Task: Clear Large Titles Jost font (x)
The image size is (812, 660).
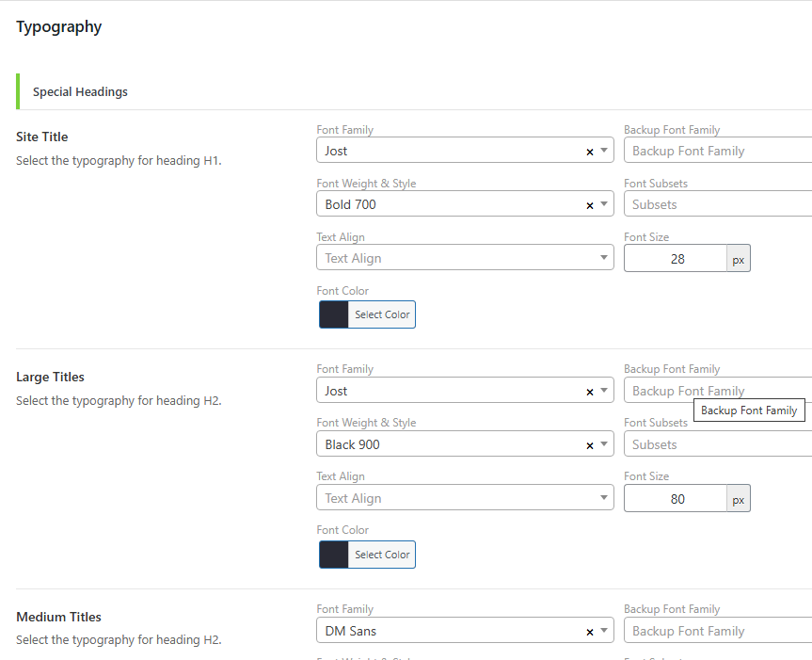Action: click(x=590, y=392)
